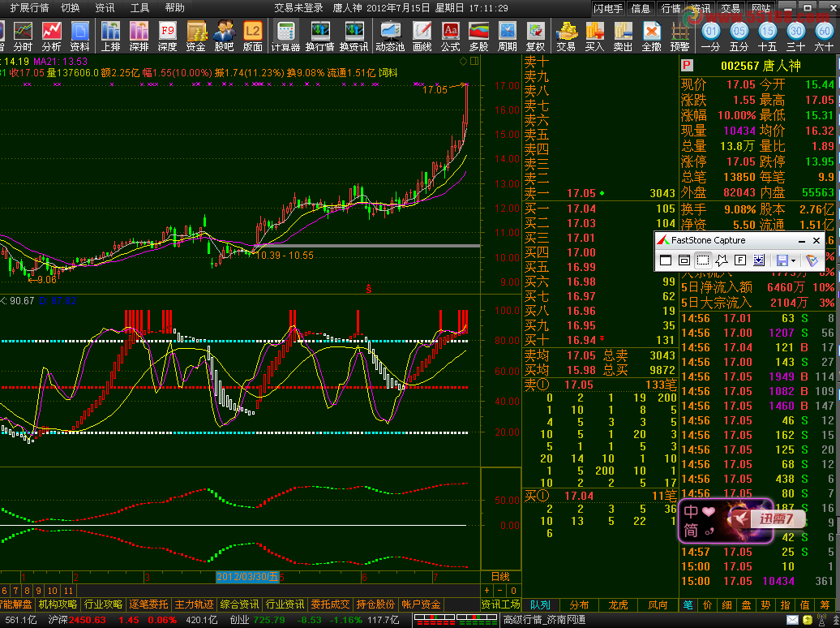Select the 五分 five-minute period button

[x=739, y=37]
